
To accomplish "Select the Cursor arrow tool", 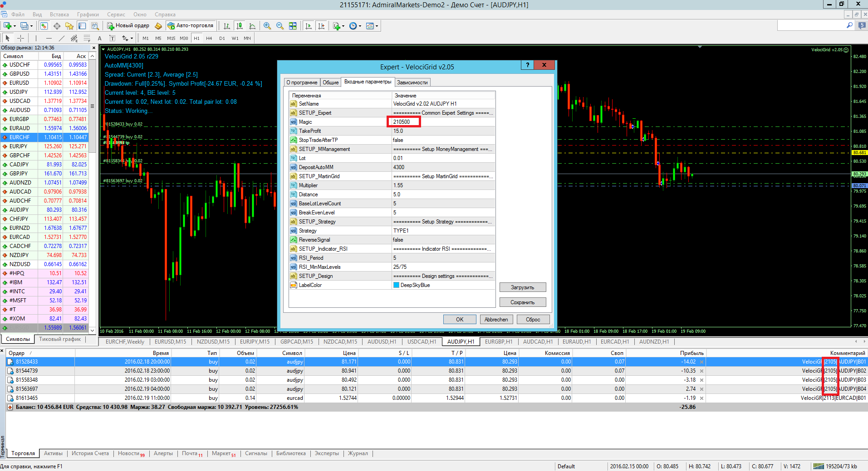I will coord(8,38).
